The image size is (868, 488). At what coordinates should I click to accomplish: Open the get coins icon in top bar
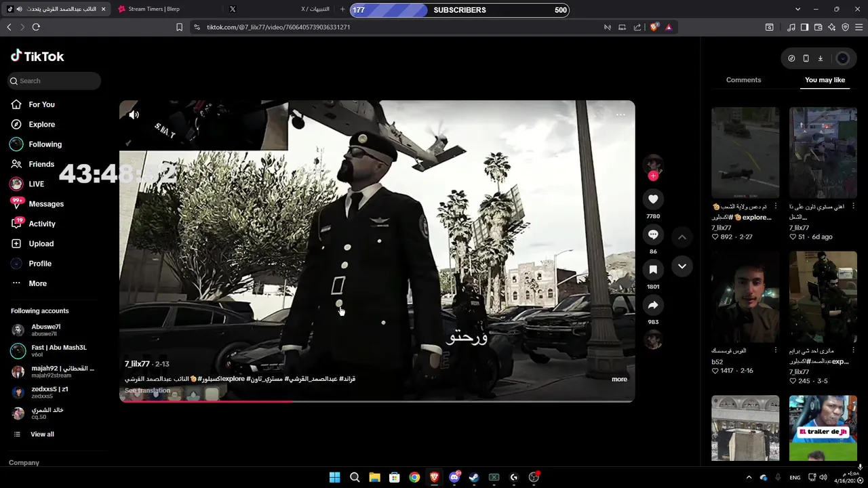coord(791,58)
